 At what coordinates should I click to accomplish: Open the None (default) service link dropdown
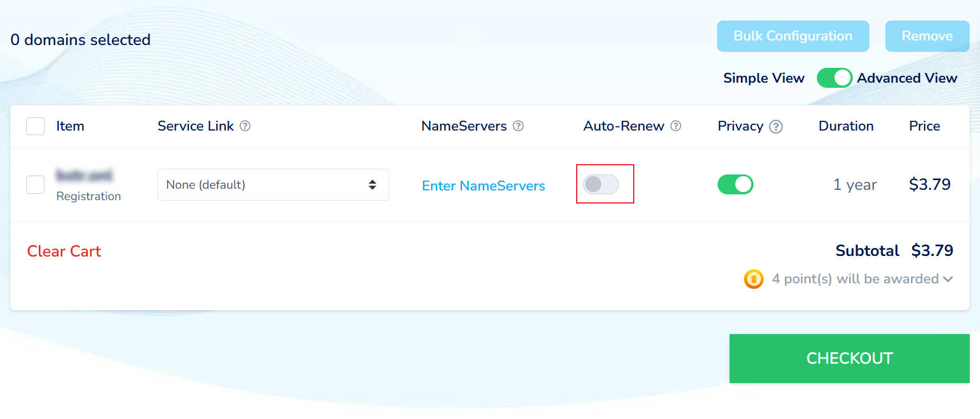click(273, 185)
